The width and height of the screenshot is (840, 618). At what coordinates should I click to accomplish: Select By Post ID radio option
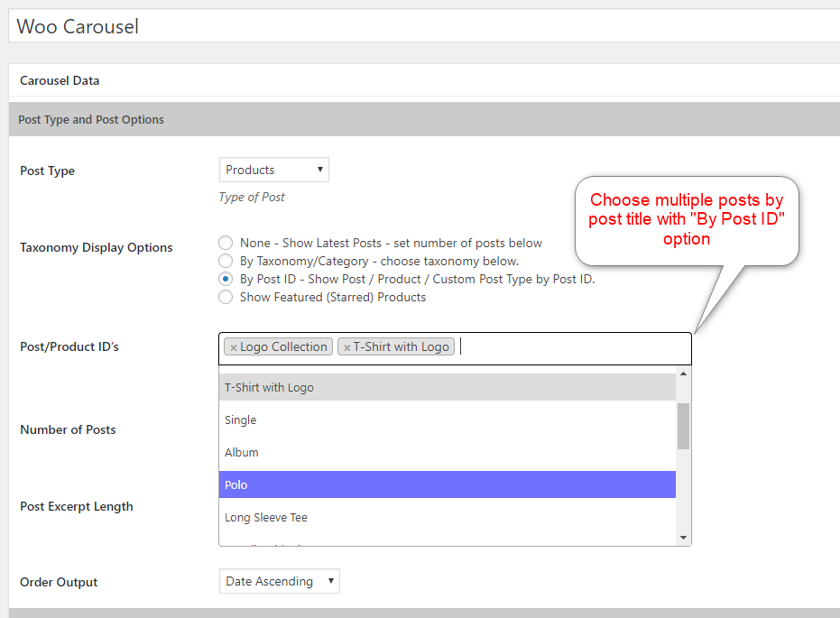coord(226,279)
